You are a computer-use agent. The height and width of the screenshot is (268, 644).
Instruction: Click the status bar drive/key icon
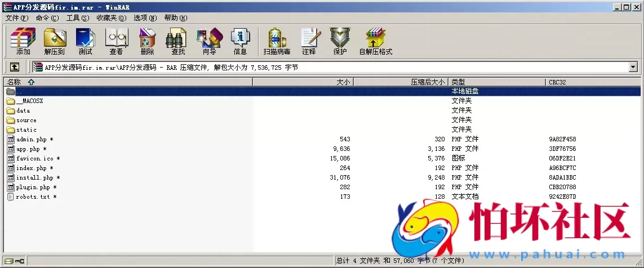tap(14, 261)
